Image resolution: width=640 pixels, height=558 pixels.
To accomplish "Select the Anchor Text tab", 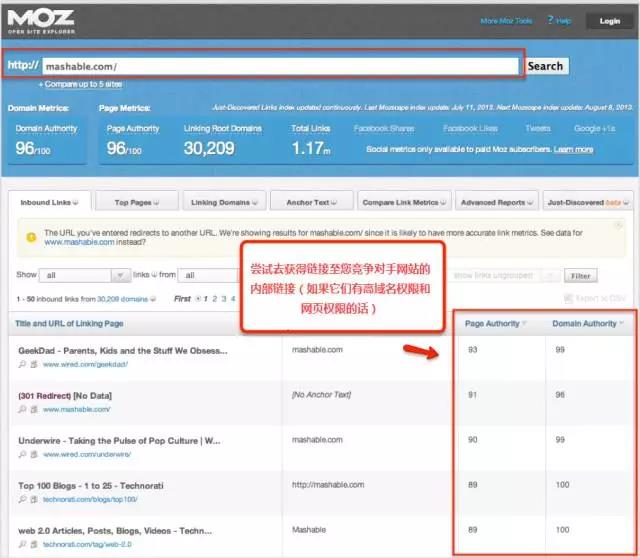I will coord(310,202).
